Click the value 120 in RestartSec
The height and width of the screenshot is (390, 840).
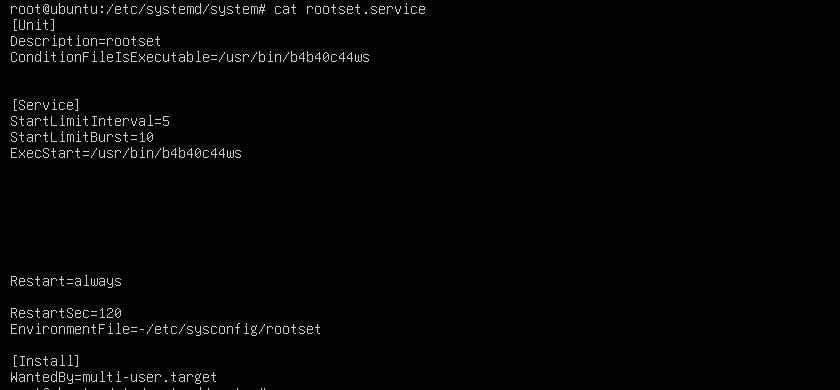110,313
